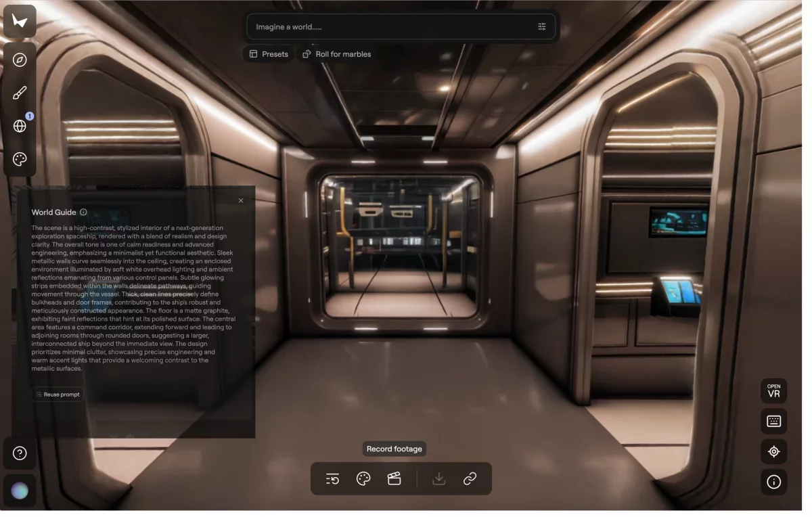The width and height of the screenshot is (812, 517).
Task: Click the download footage icon
Action: coord(438,478)
